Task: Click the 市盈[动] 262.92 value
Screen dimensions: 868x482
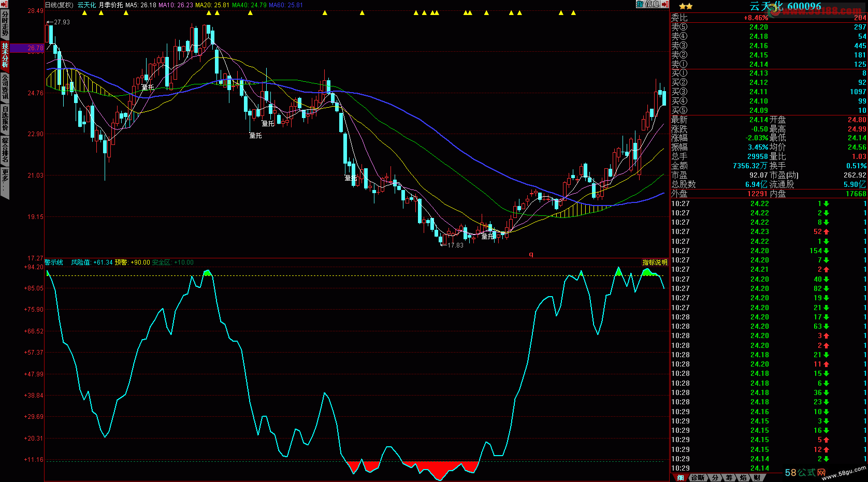Action: click(855, 176)
